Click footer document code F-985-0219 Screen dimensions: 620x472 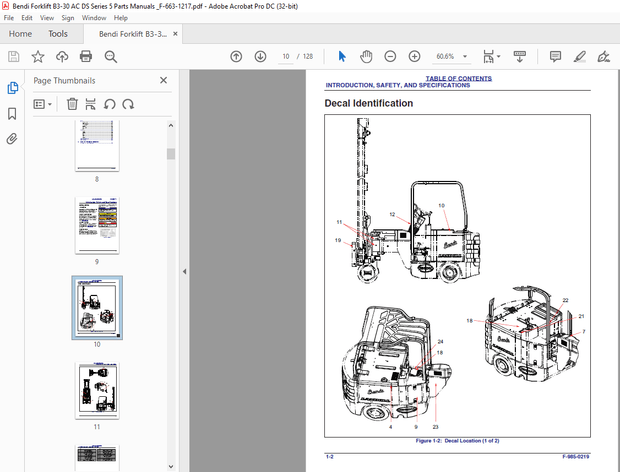coord(576,457)
